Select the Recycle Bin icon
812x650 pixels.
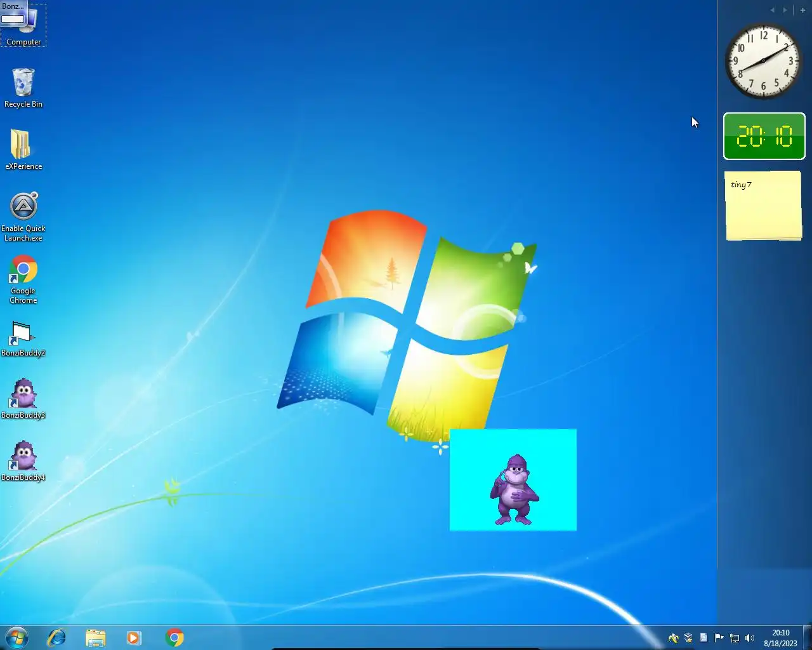[23, 88]
